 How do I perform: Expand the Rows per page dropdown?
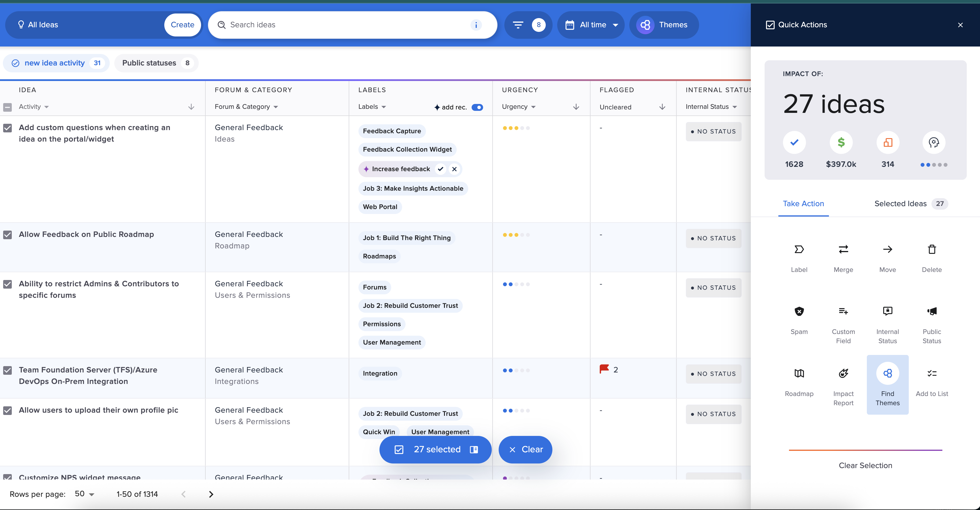click(84, 494)
